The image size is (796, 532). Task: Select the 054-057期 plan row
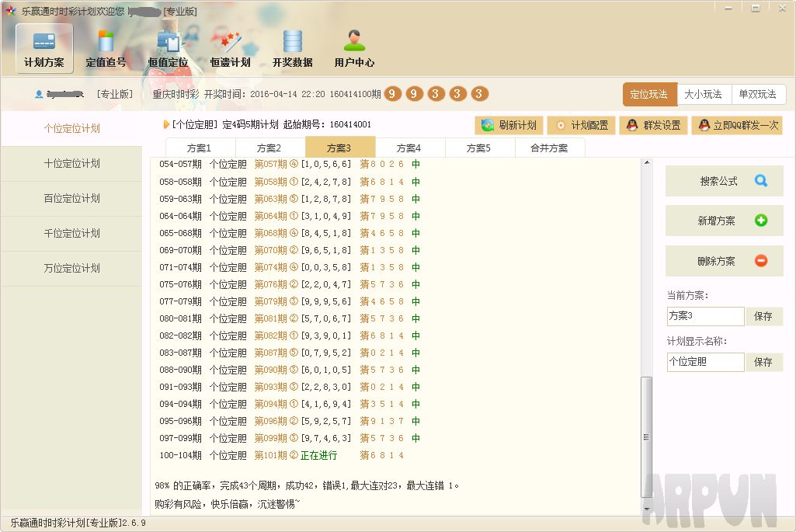(x=290, y=164)
